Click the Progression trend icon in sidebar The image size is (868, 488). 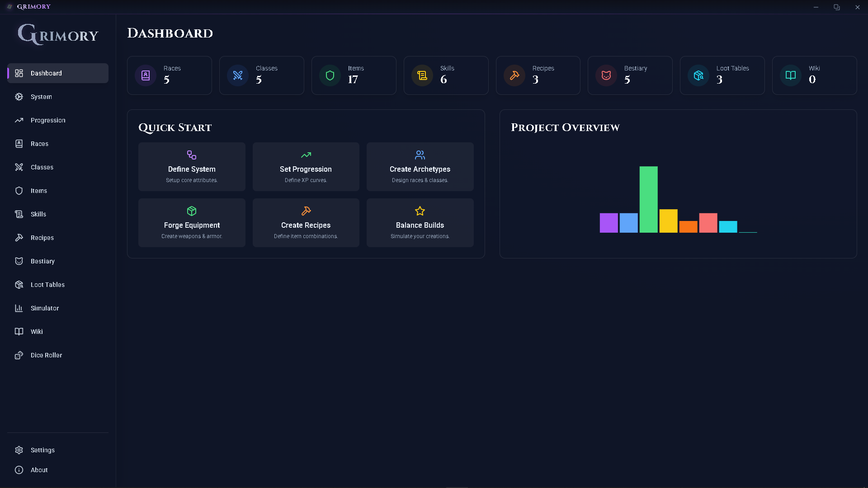click(x=19, y=120)
